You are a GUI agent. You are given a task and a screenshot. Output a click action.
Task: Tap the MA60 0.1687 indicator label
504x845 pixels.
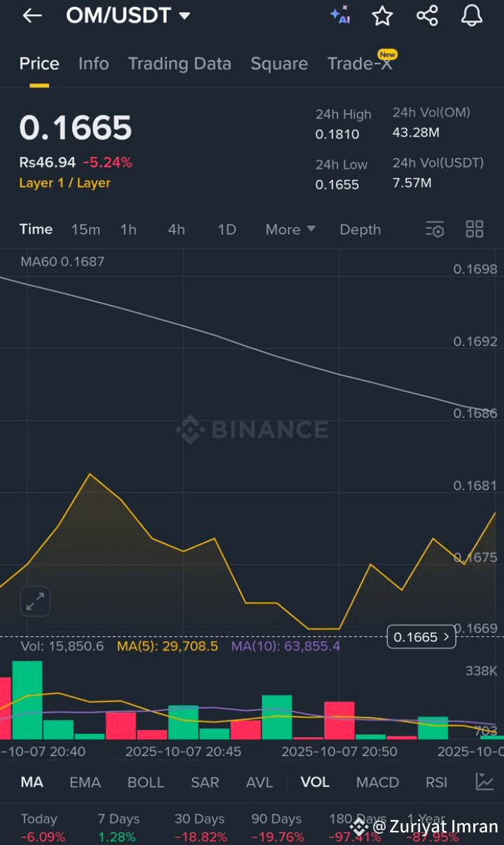[x=62, y=262]
